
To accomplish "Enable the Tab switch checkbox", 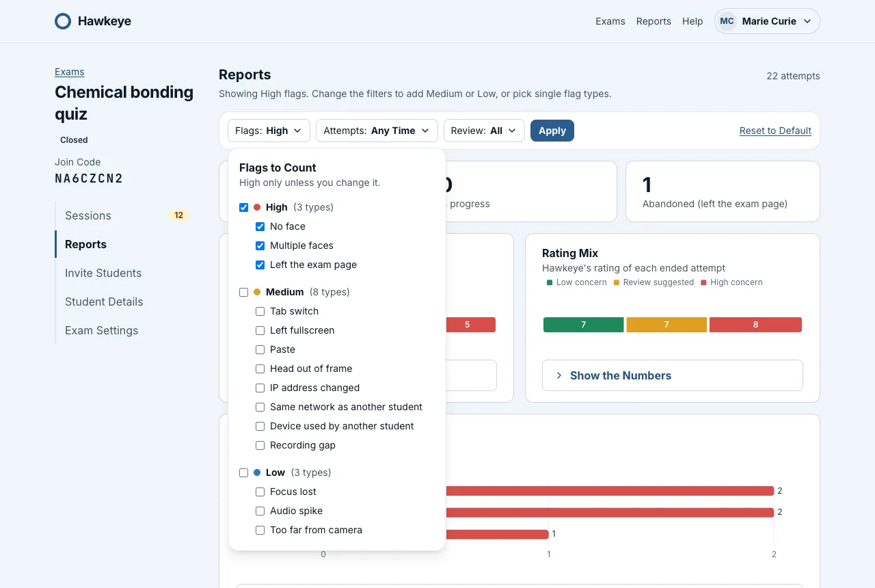I will coord(260,311).
